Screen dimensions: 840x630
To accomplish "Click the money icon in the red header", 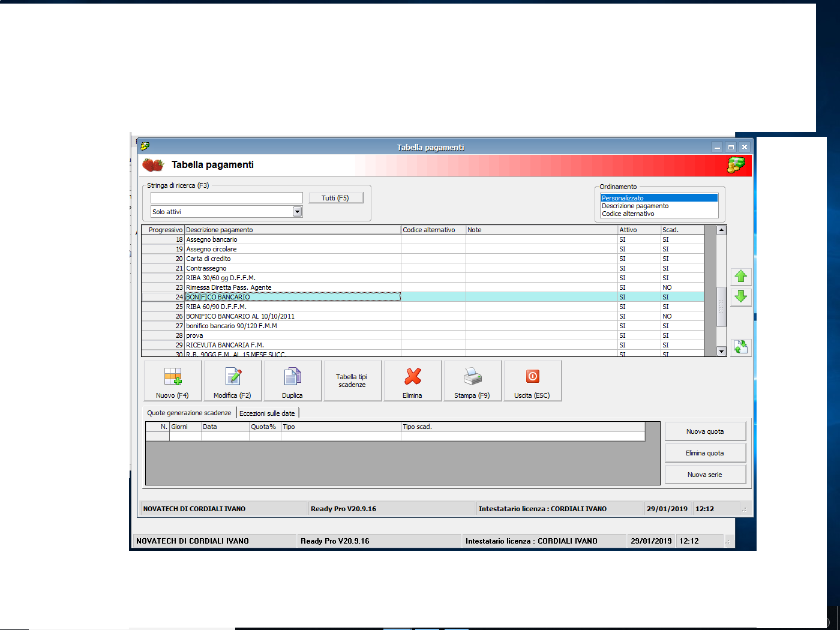I will (x=736, y=164).
